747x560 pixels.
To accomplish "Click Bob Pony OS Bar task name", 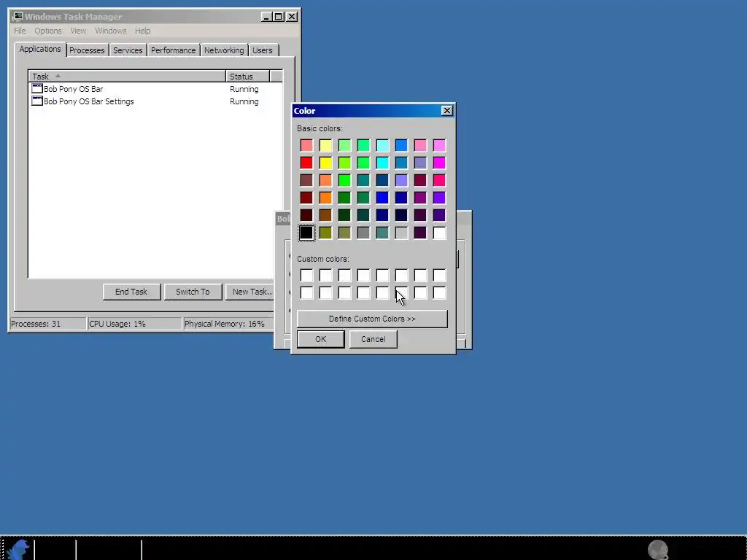I will click(x=74, y=88).
